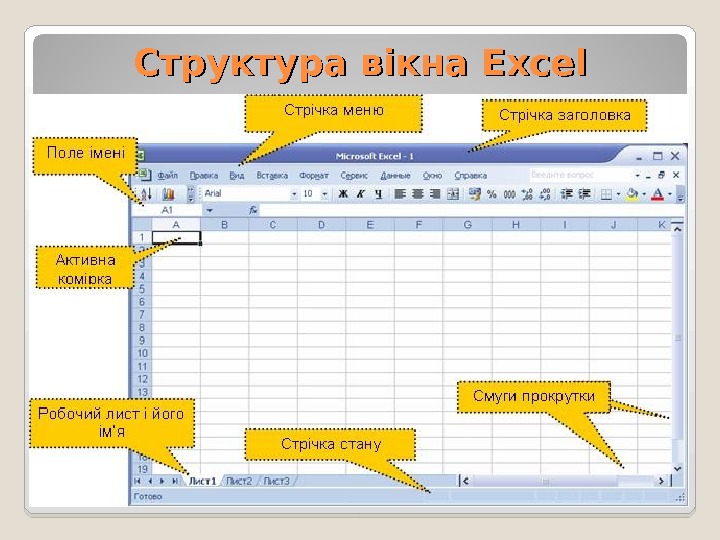Click the Select All corner button
Viewport: 720px width, 540px height.
tap(142, 225)
